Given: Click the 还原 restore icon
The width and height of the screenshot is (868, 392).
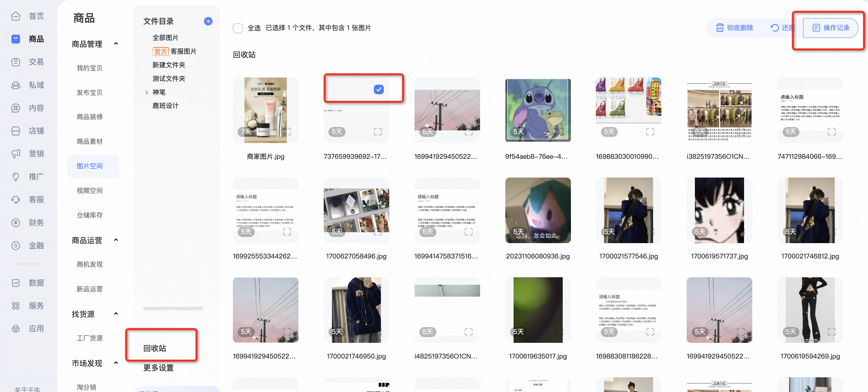Looking at the screenshot, I should pos(774,28).
